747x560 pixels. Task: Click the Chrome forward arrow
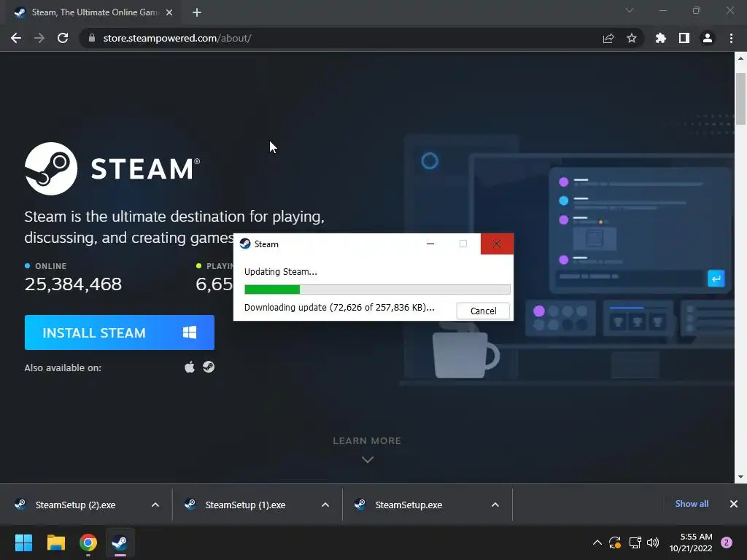[39, 38]
